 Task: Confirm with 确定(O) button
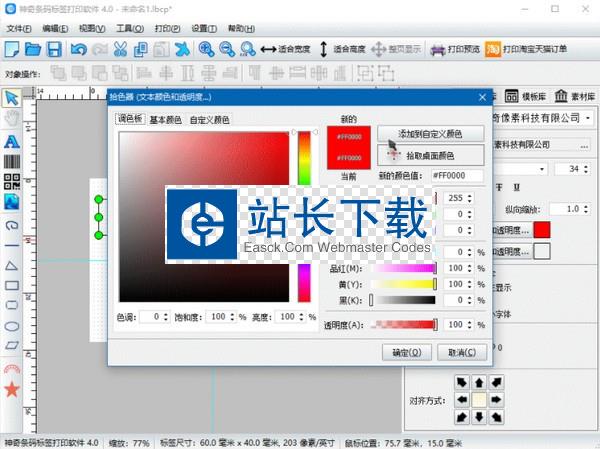407,352
